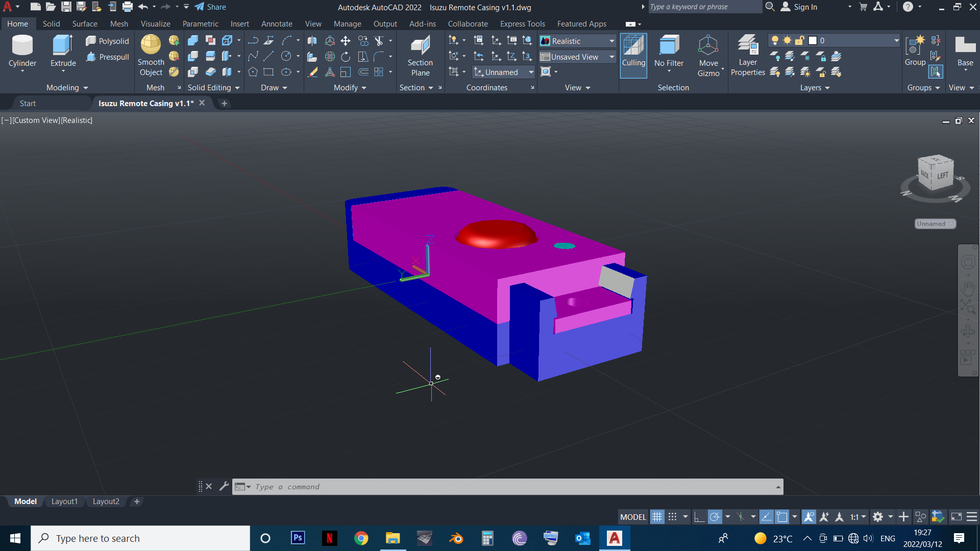
Task: Toggle Clean Screen mode
Action: point(957,517)
